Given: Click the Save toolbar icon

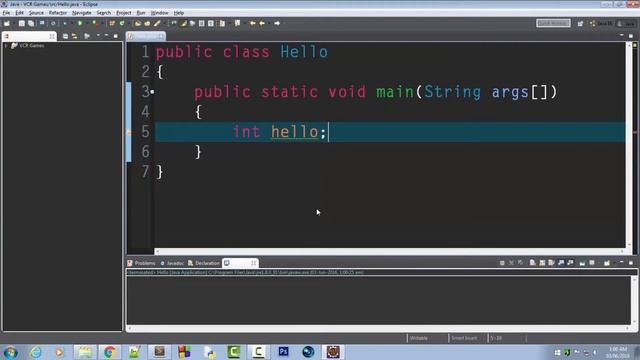Looking at the screenshot, I should click(x=22, y=24).
